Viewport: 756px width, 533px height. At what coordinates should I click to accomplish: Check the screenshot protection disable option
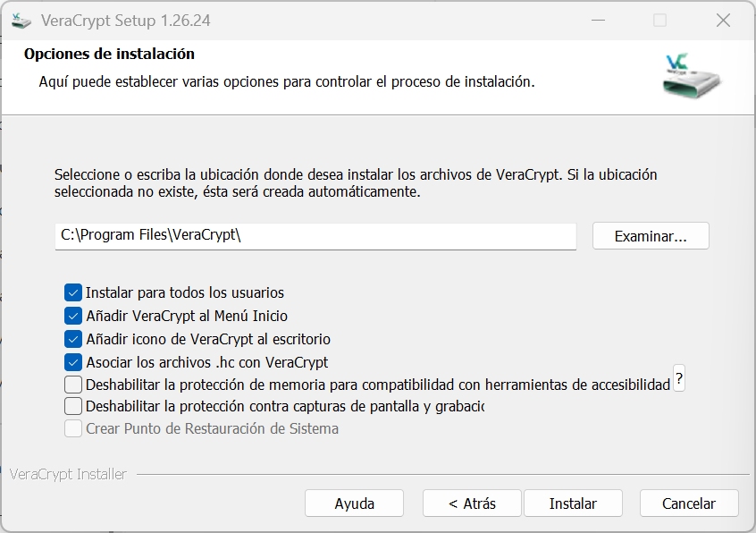coord(72,407)
